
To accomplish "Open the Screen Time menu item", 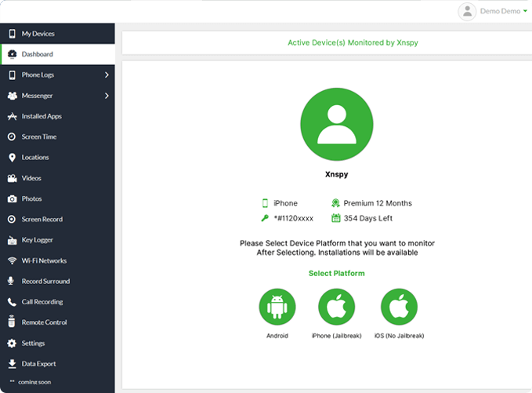I will point(38,136).
